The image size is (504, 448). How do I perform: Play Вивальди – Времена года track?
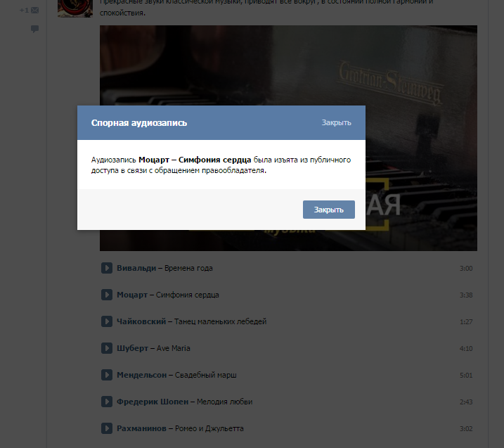point(107,268)
